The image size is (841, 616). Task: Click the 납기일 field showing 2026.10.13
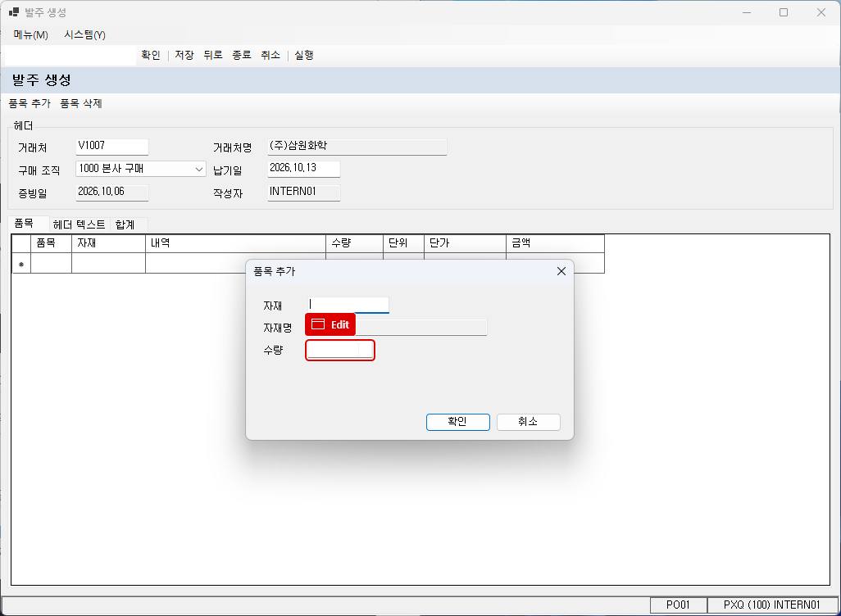(304, 169)
